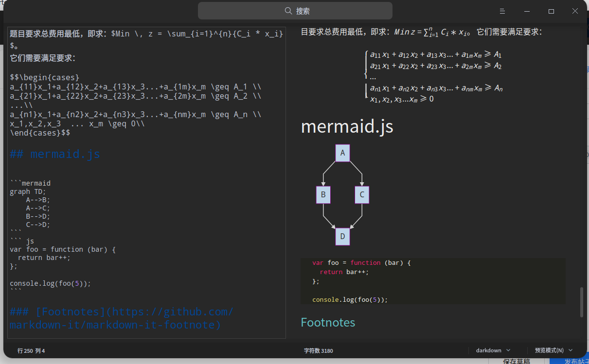Place cursor on the ## mermaid.js line
Screen dimensions: 589x364
coord(55,154)
